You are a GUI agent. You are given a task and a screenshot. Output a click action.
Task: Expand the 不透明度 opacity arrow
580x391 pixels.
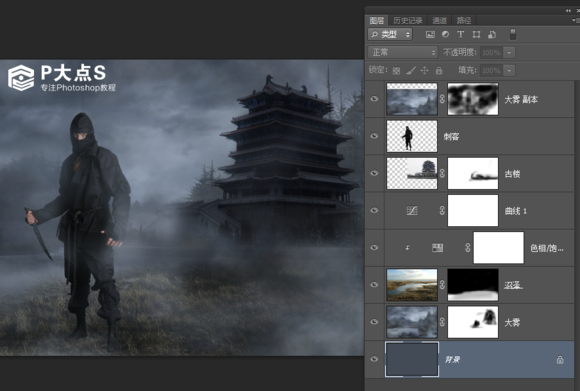[x=509, y=53]
